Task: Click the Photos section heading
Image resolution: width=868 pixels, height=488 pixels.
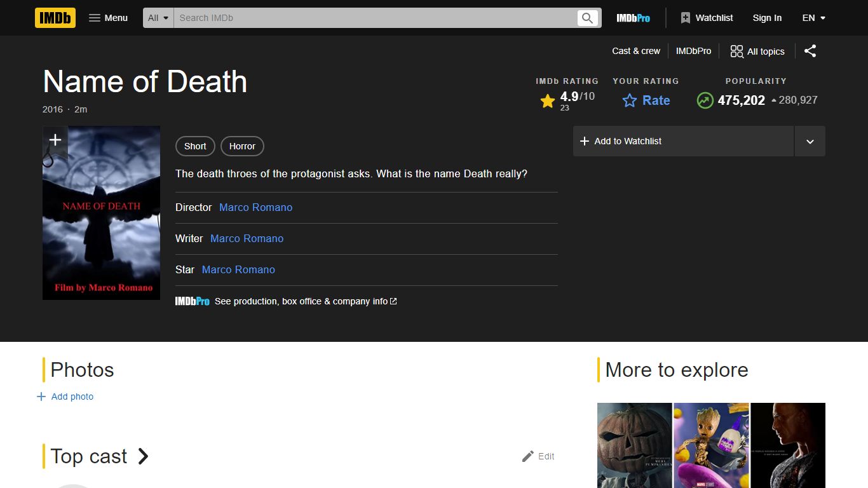Action: point(82,370)
